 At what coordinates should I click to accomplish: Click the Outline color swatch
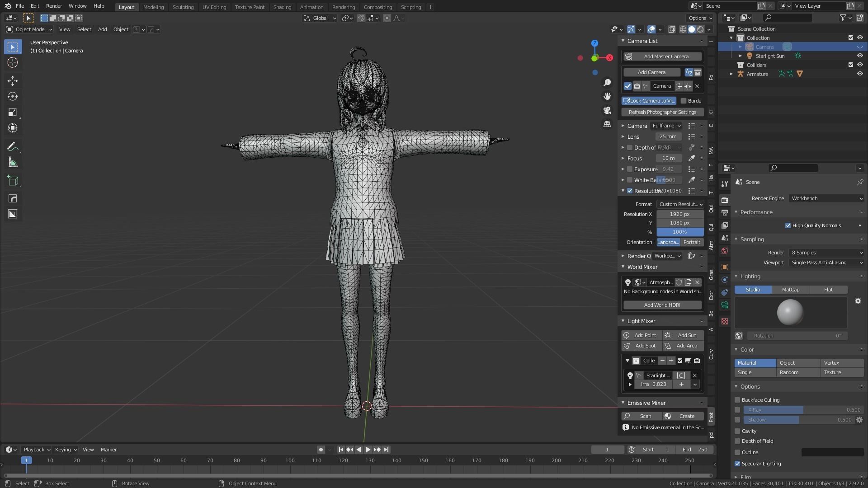[x=832, y=452]
